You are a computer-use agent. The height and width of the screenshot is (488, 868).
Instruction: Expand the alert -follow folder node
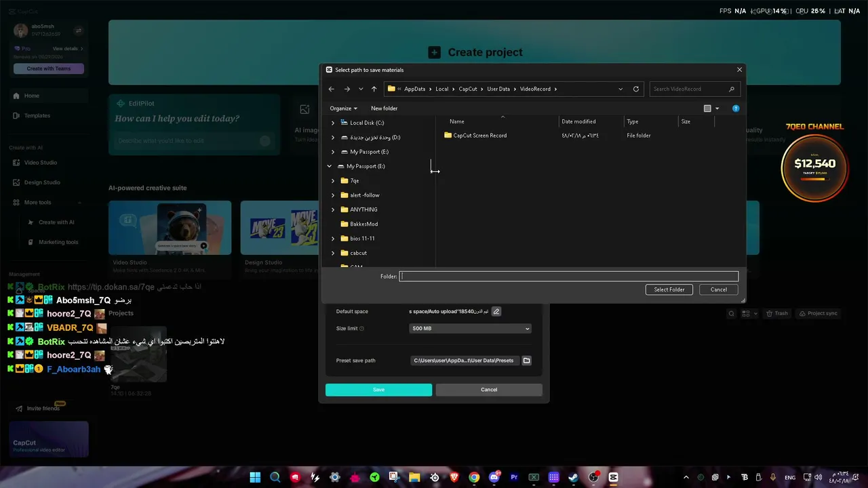[333, 195]
